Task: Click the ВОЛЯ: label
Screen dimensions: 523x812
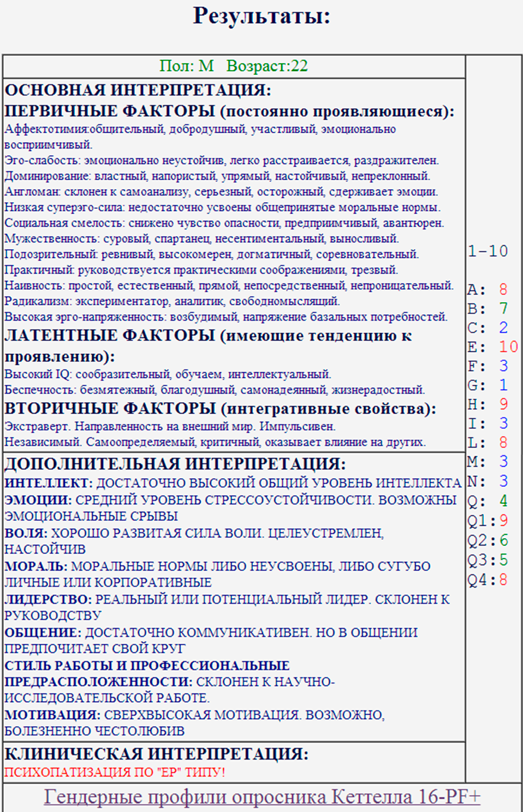Action: point(26,533)
